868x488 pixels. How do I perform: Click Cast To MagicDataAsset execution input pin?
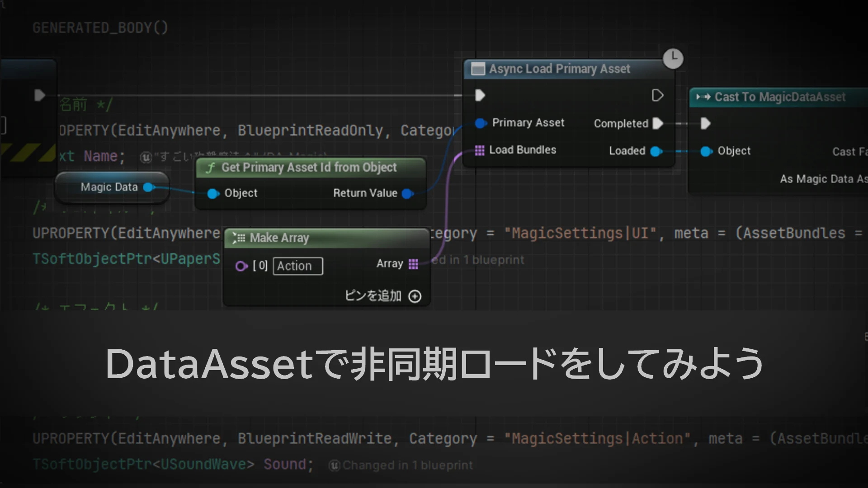click(705, 123)
